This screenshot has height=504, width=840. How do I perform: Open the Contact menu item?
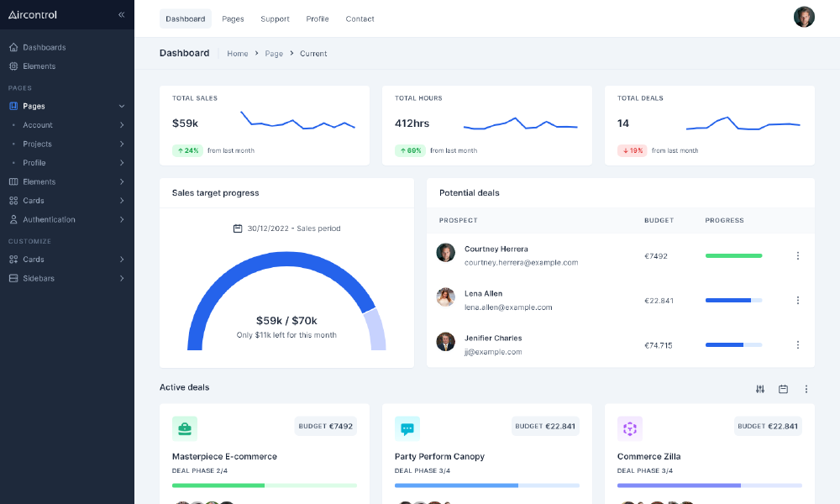[360, 18]
